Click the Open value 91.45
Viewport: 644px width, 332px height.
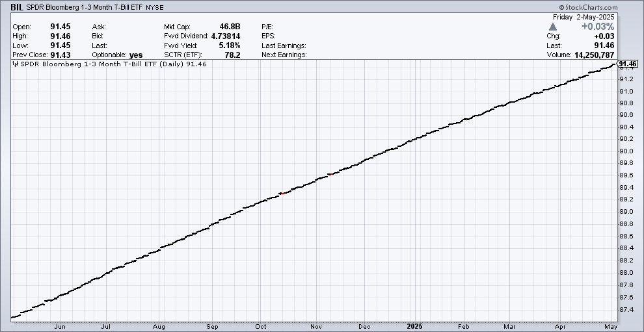(x=60, y=27)
